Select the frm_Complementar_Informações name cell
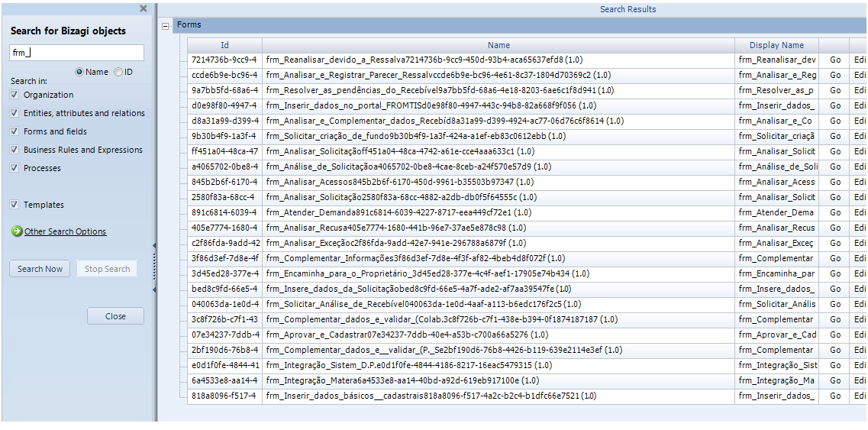The height and width of the screenshot is (430, 868). (x=499, y=258)
